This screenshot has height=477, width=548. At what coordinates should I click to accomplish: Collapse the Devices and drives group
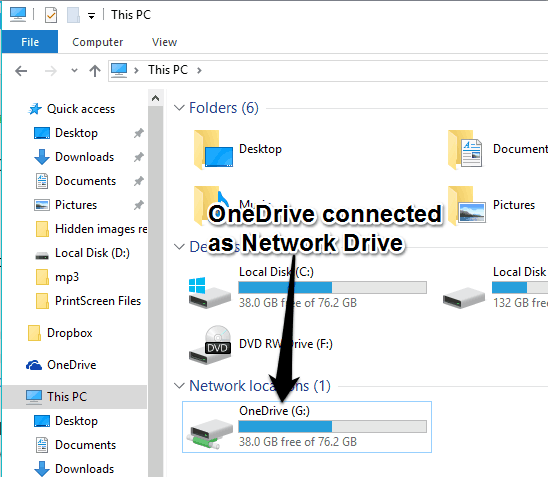tap(179, 247)
